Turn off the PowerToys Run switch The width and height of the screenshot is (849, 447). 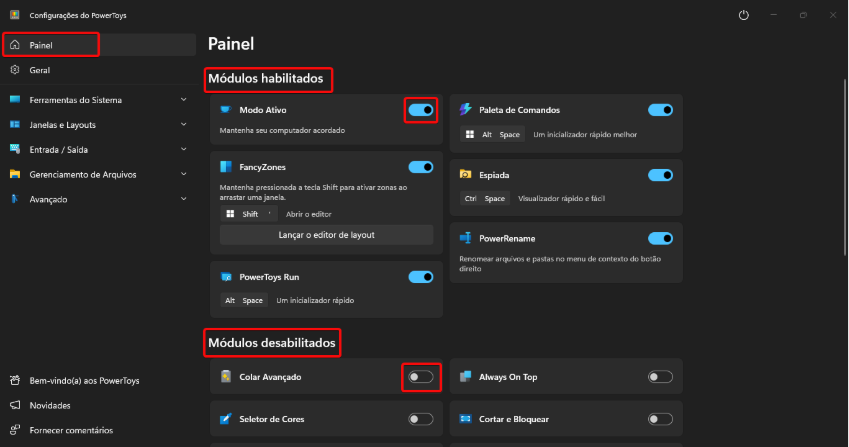tap(421, 277)
